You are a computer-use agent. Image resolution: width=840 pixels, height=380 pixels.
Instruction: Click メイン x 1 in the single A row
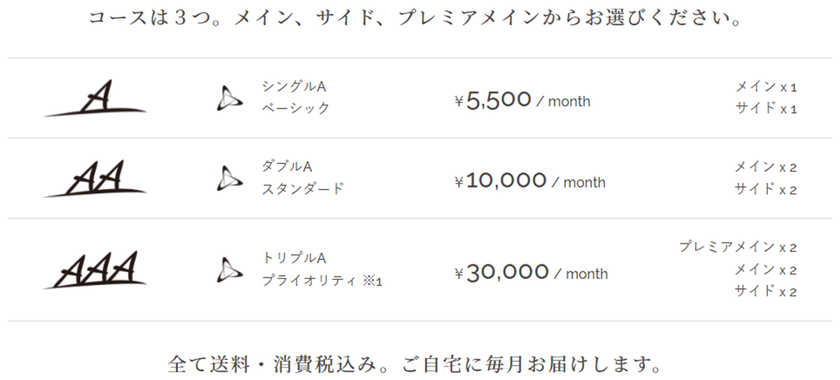(766, 87)
